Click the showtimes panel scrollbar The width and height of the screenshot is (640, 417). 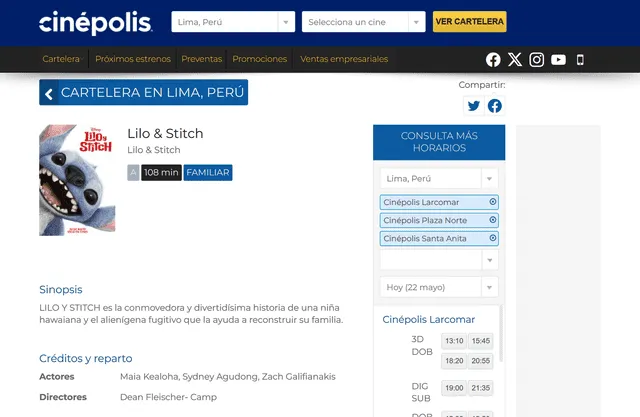pos(501,335)
